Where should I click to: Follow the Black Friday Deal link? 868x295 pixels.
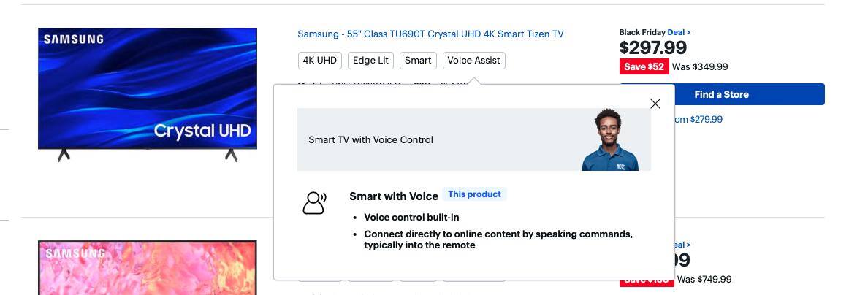point(678,32)
